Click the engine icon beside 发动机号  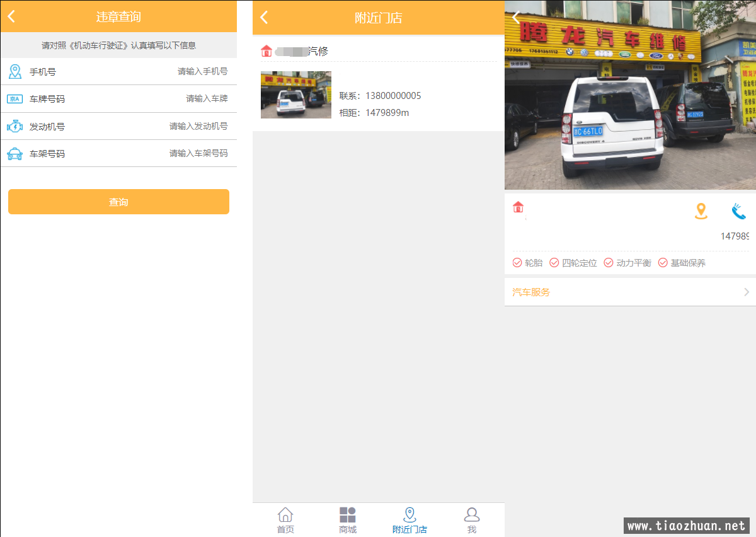coord(14,127)
